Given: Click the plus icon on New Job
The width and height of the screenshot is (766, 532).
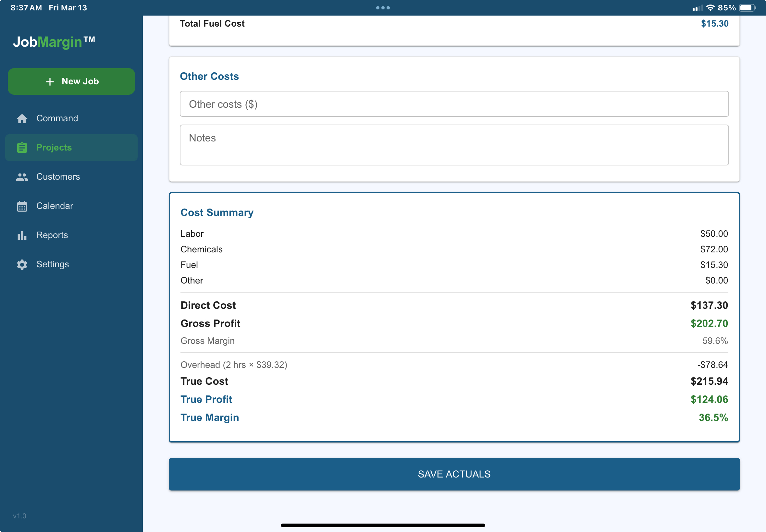Looking at the screenshot, I should [x=50, y=81].
